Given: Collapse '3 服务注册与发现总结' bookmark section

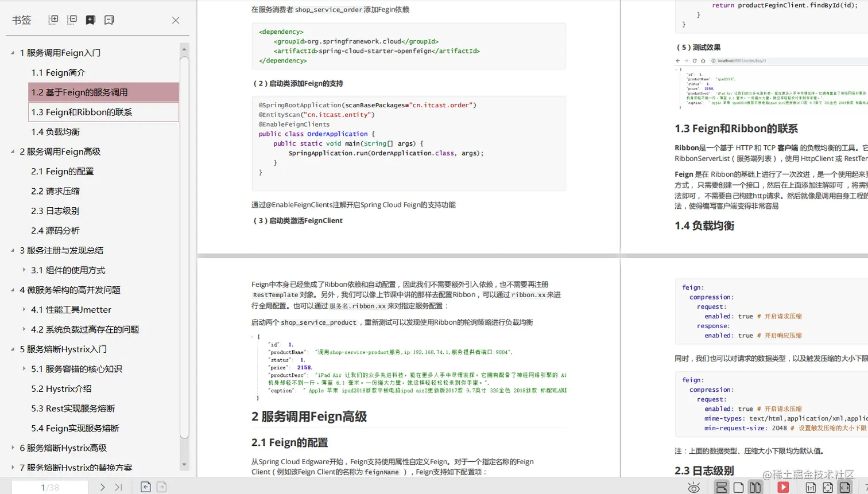Looking at the screenshot, I should point(13,250).
